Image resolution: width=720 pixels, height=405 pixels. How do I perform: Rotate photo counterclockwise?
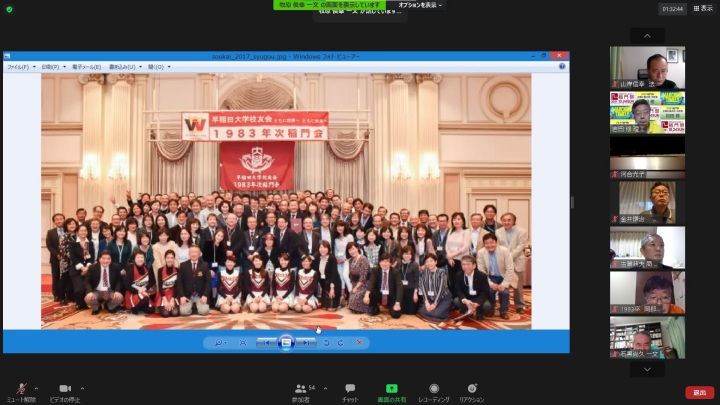click(326, 343)
